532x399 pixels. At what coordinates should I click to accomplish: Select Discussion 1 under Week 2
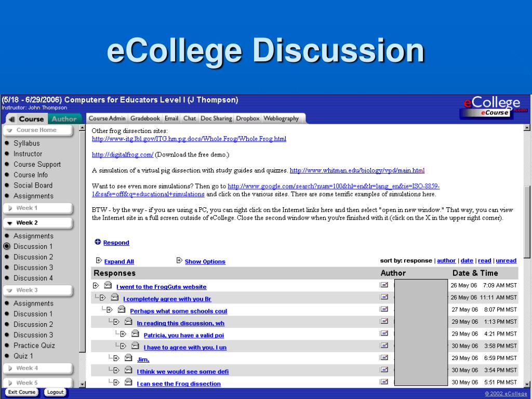click(33, 247)
